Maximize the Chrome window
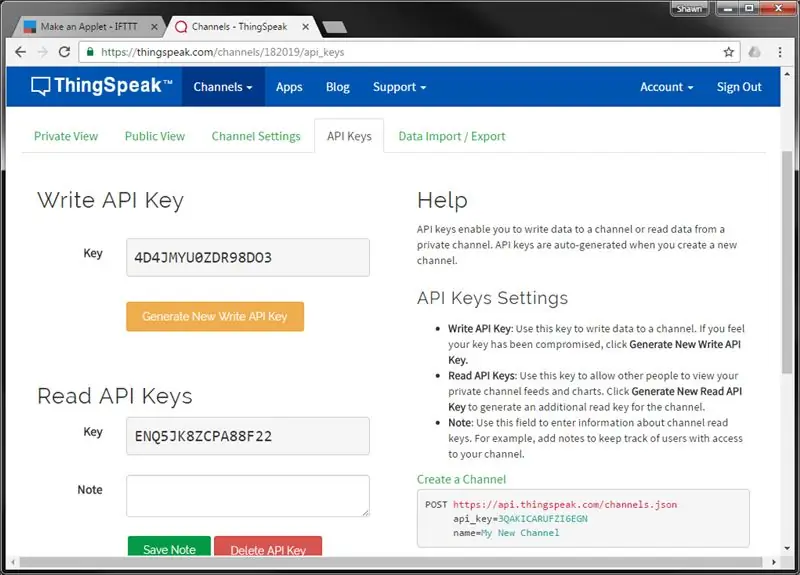 [749, 9]
